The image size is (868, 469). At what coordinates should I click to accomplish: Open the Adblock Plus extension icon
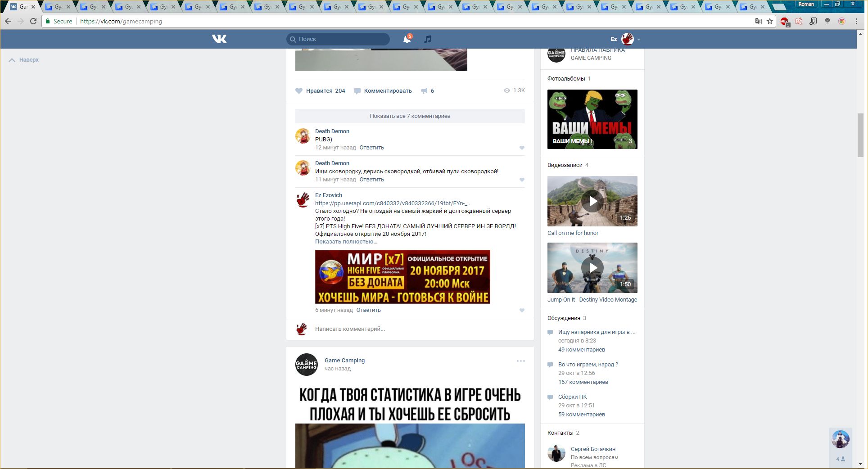point(785,22)
